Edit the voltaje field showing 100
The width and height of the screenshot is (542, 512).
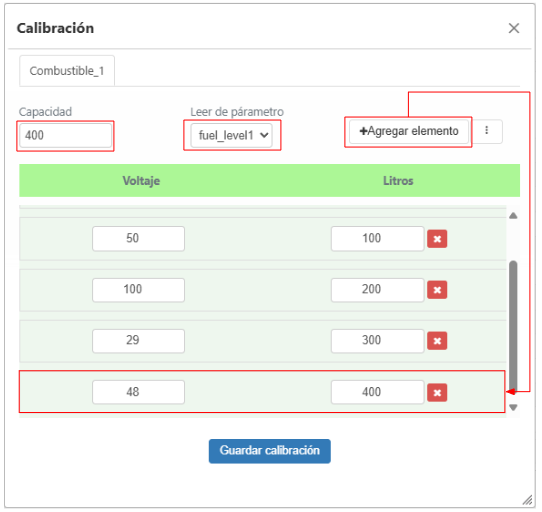click(x=138, y=290)
